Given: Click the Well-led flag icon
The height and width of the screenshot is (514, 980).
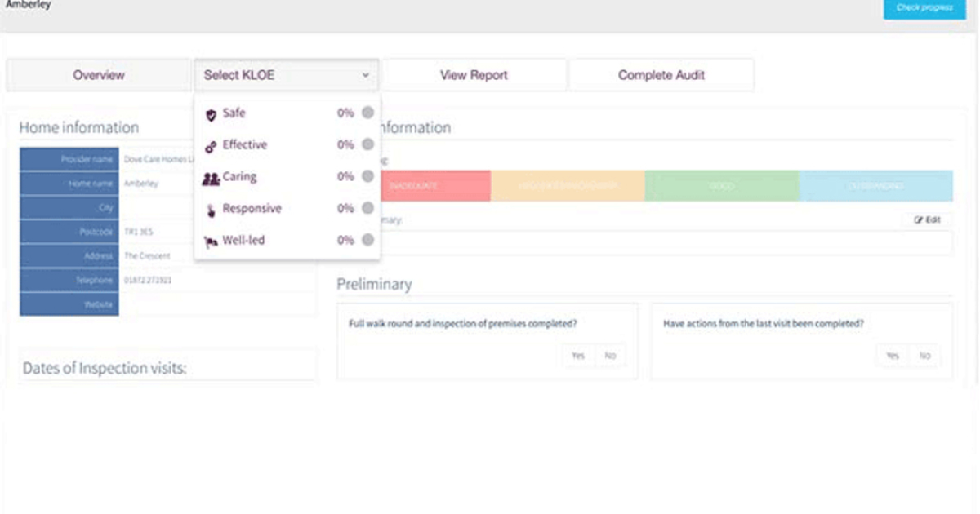Looking at the screenshot, I should [x=211, y=242].
